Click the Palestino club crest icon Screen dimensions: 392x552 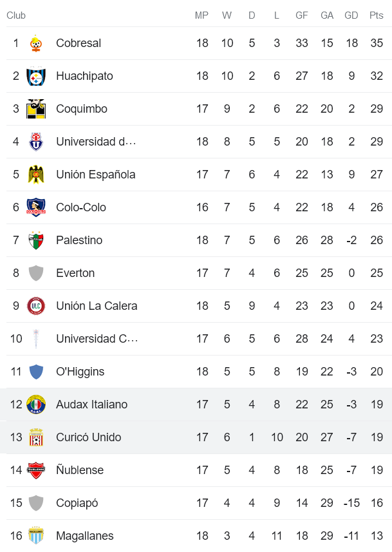tap(36, 241)
